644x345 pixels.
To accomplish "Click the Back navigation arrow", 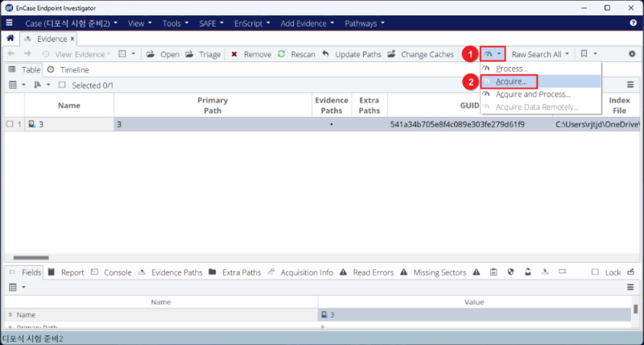I will click(x=11, y=54).
